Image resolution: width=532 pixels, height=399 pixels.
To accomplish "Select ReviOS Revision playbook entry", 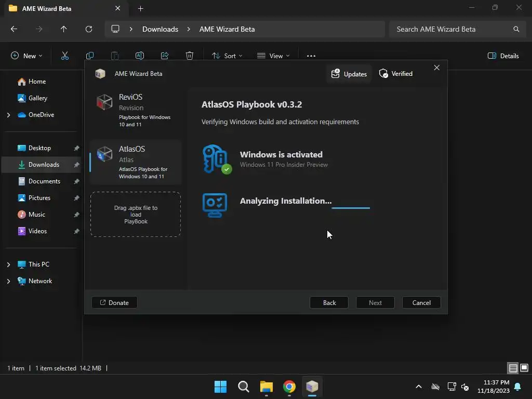I will (x=136, y=110).
